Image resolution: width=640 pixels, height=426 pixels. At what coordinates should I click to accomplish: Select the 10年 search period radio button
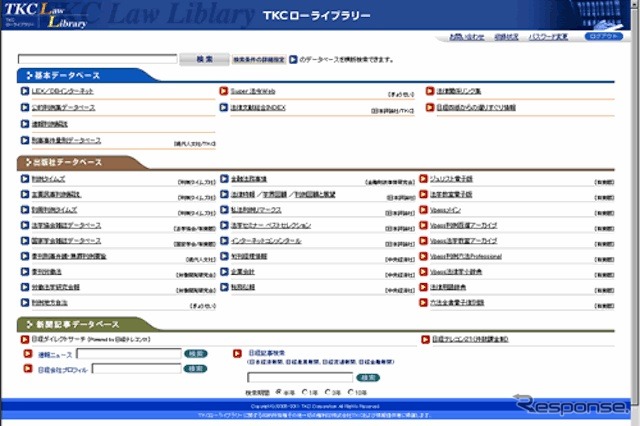click(x=350, y=392)
